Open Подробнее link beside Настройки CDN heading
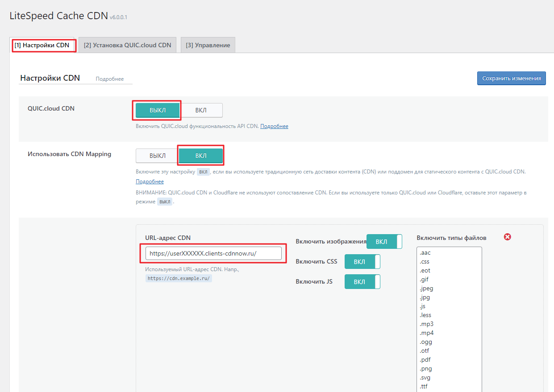This screenshot has height=392, width=554. point(109,79)
